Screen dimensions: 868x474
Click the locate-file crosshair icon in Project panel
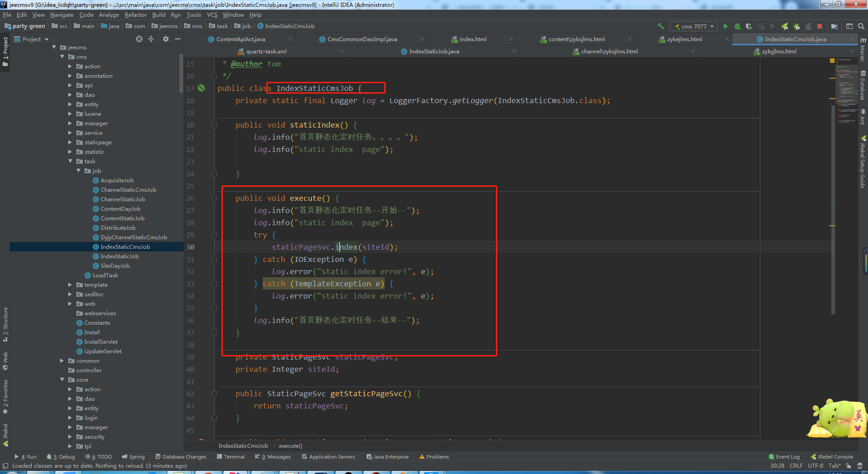[x=139, y=39]
